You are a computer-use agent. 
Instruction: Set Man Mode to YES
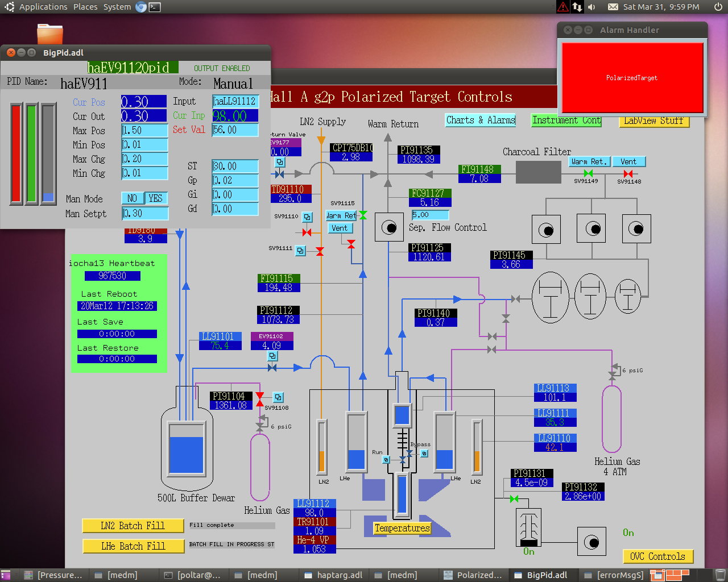click(x=156, y=198)
